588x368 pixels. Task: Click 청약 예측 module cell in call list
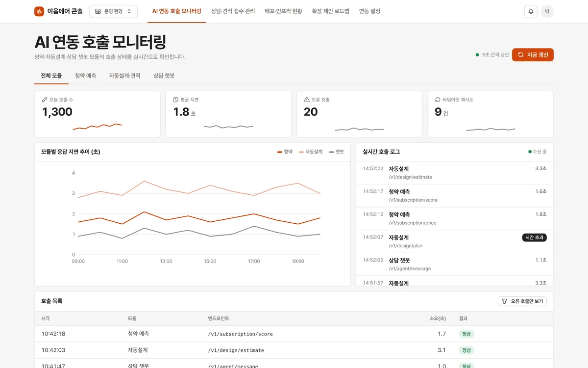point(138,334)
